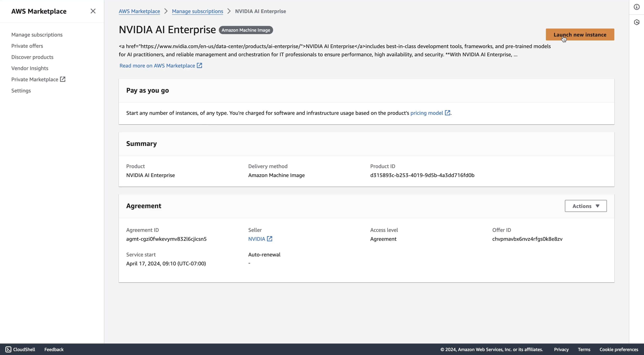Viewport: 644px width, 355px height.
Task: Click external icon after Read more on AWS Marketplace
Action: [x=199, y=66]
